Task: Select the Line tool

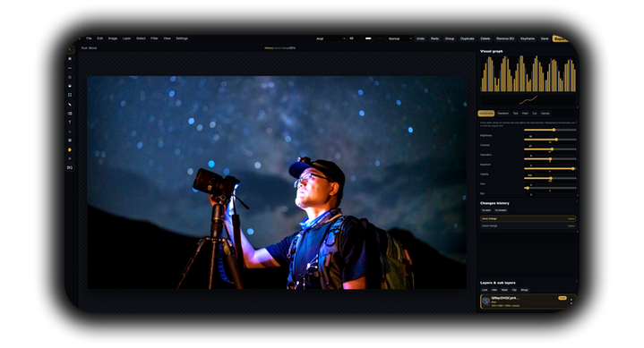Action: click(x=70, y=68)
